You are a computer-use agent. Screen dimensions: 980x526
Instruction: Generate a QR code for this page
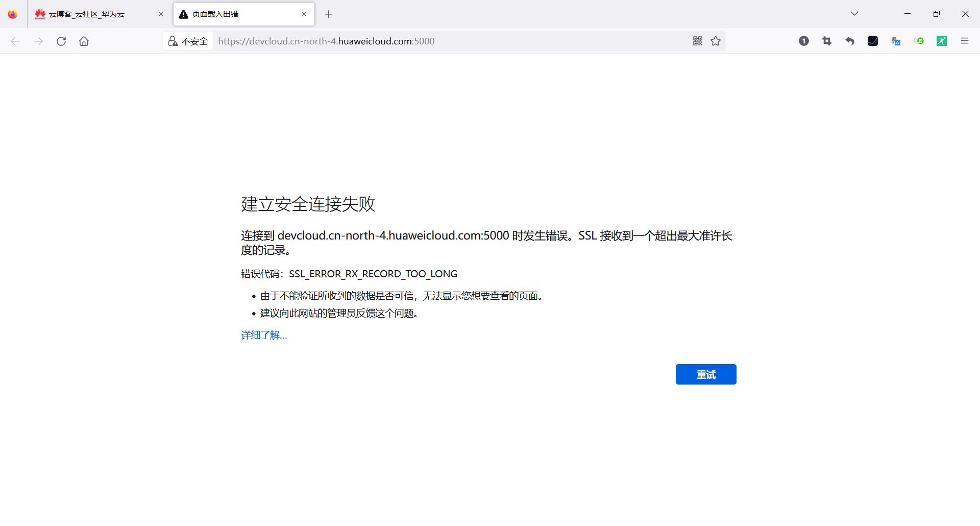tap(698, 41)
